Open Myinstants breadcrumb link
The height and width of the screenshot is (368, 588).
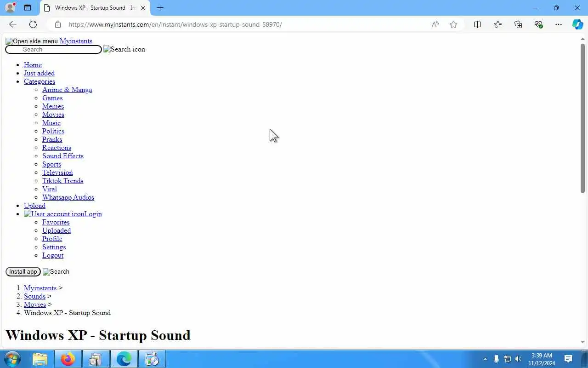pos(40,288)
